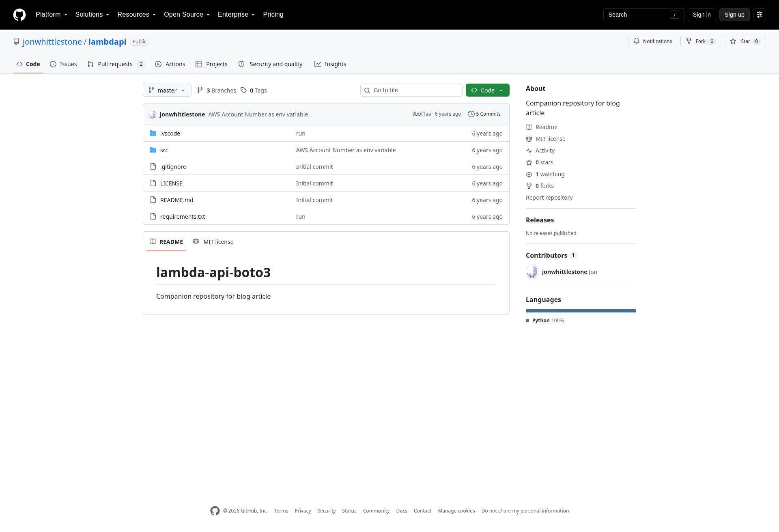Click the history clock icon for commits
Screen dimensions: 779x532
coord(471,114)
